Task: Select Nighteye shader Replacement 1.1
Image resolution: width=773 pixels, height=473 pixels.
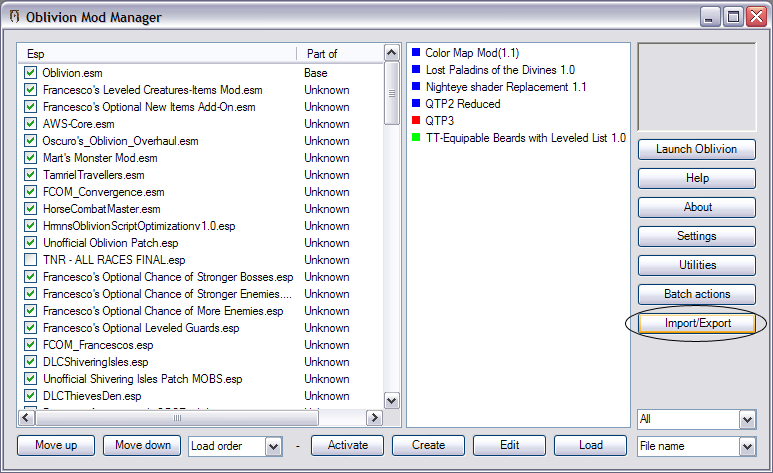Action: tap(506, 87)
